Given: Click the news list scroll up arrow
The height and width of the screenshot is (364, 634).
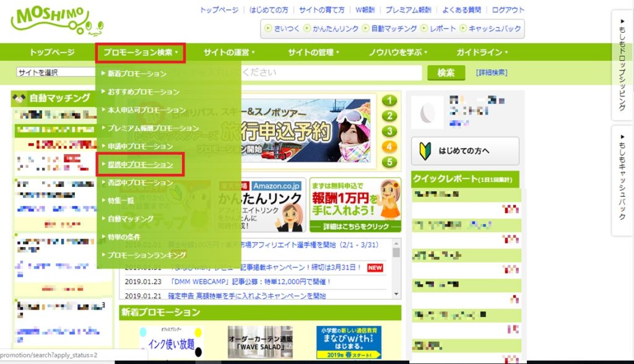Looking at the screenshot, I should pyautogui.click(x=396, y=243).
